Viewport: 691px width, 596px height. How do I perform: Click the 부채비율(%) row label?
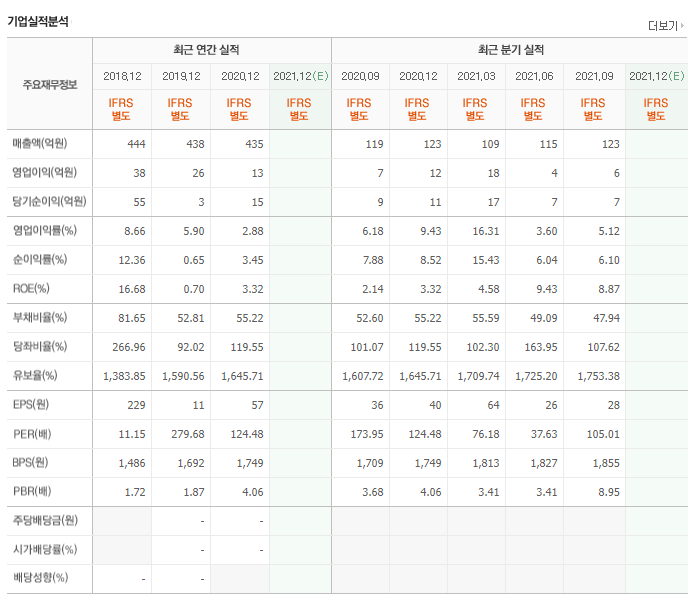coord(40,317)
